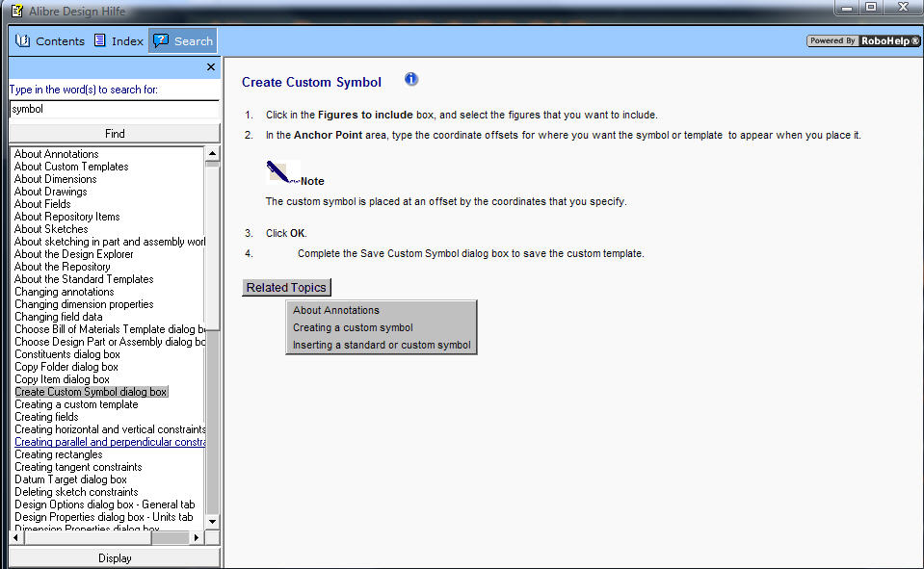924x569 pixels.
Task: Select About the Design Explorer result
Action: click(73, 254)
